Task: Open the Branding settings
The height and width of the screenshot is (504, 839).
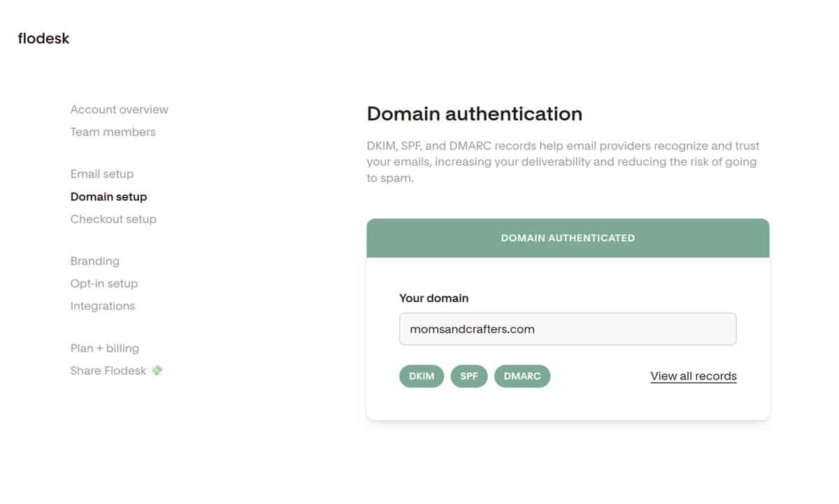Action: click(x=94, y=261)
